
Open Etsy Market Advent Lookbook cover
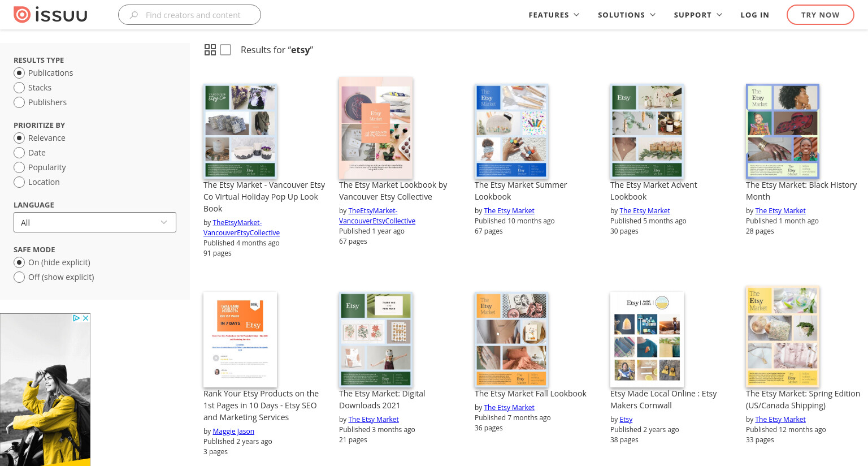coord(647,131)
